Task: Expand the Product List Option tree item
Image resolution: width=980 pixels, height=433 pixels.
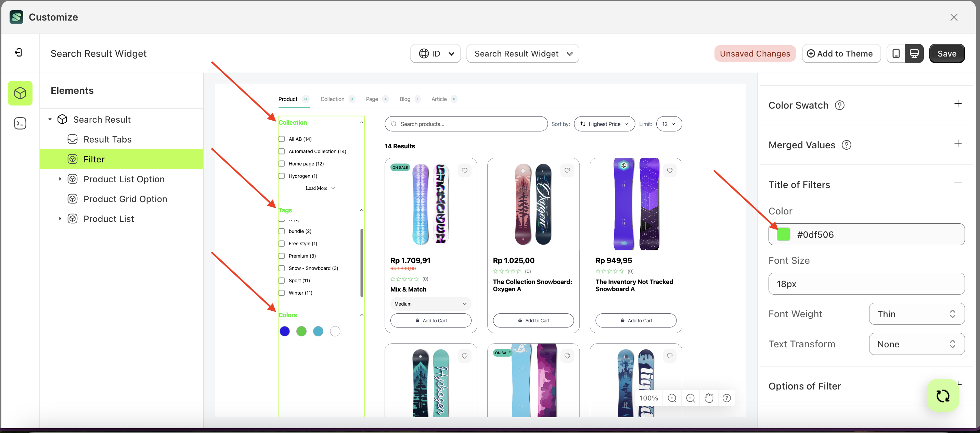Action: [x=60, y=178]
